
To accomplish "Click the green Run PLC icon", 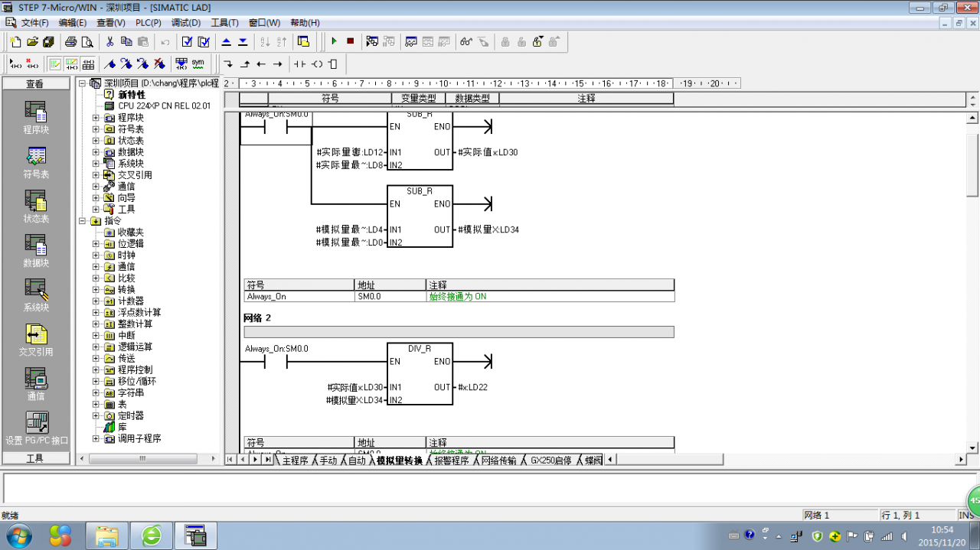I will pos(334,41).
